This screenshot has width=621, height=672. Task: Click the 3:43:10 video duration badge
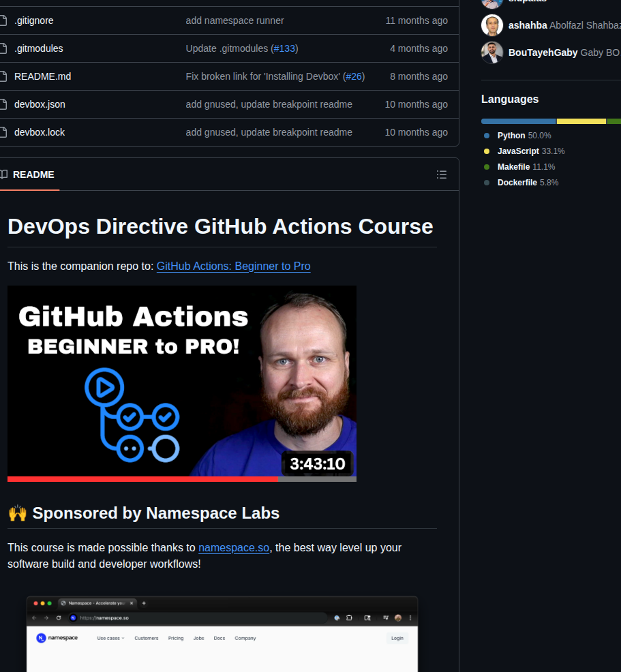(317, 463)
